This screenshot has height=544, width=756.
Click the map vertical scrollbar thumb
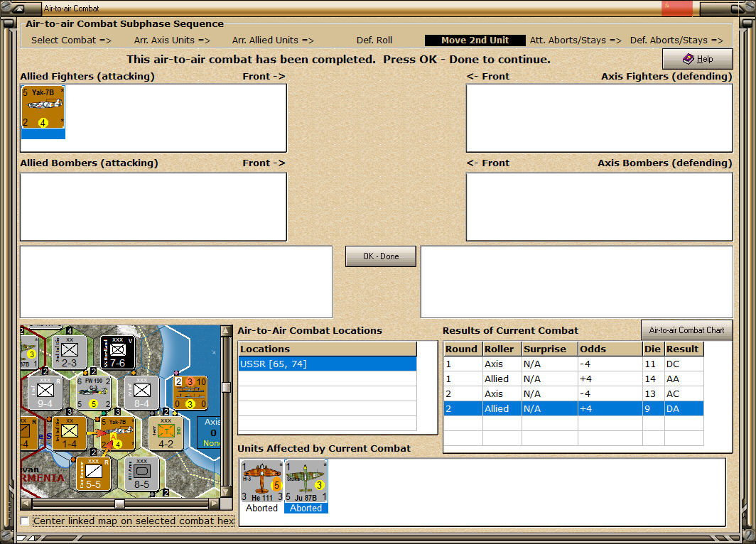click(226, 387)
